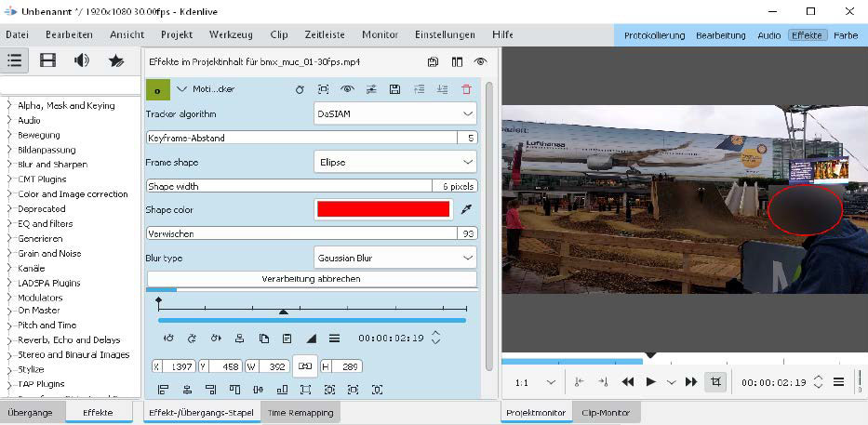
Task: Show main effects list icon
Action: (14, 60)
